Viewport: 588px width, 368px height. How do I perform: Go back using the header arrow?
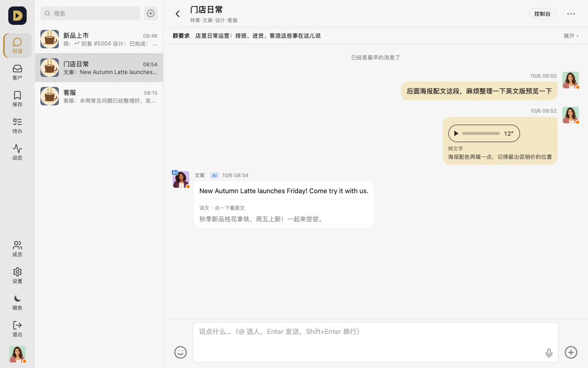pos(178,14)
